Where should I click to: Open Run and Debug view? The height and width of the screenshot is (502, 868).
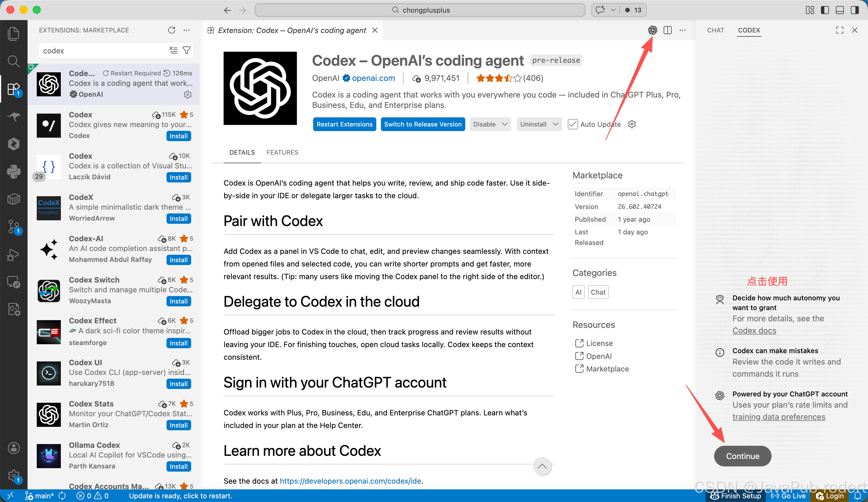(13, 254)
